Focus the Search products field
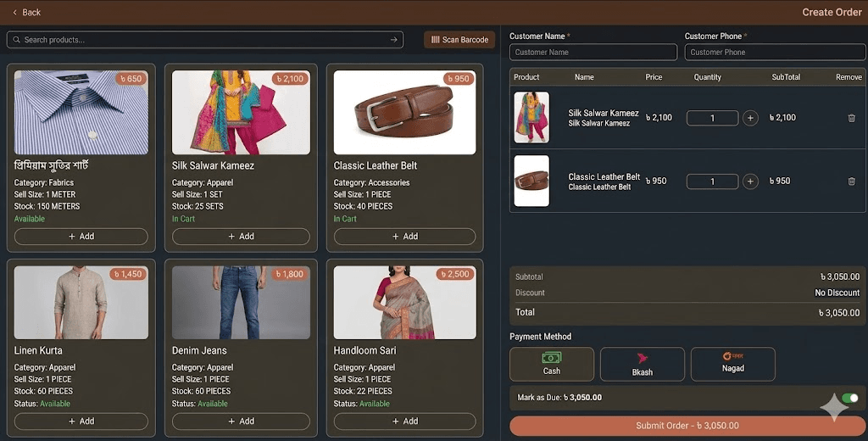Viewport: 868px width, 441px height. [x=205, y=40]
